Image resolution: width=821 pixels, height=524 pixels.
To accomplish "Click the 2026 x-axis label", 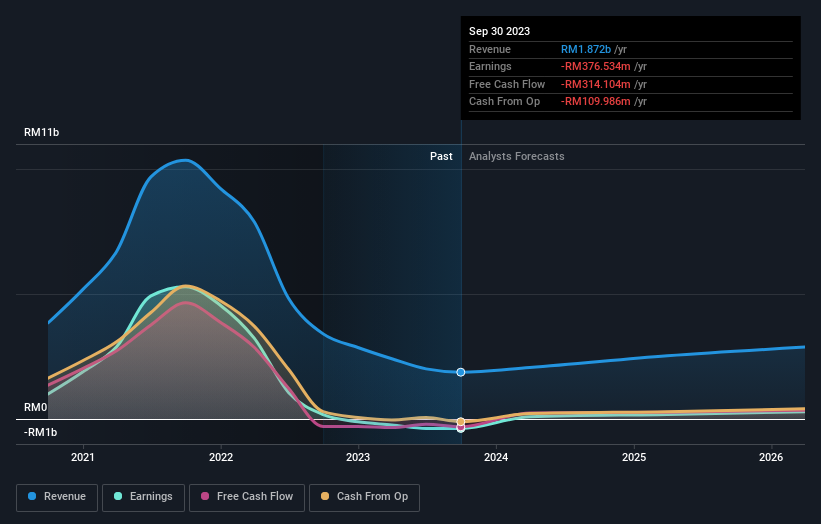I will [771, 457].
